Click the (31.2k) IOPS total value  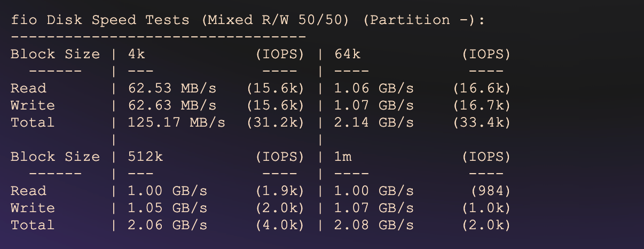[x=276, y=122]
